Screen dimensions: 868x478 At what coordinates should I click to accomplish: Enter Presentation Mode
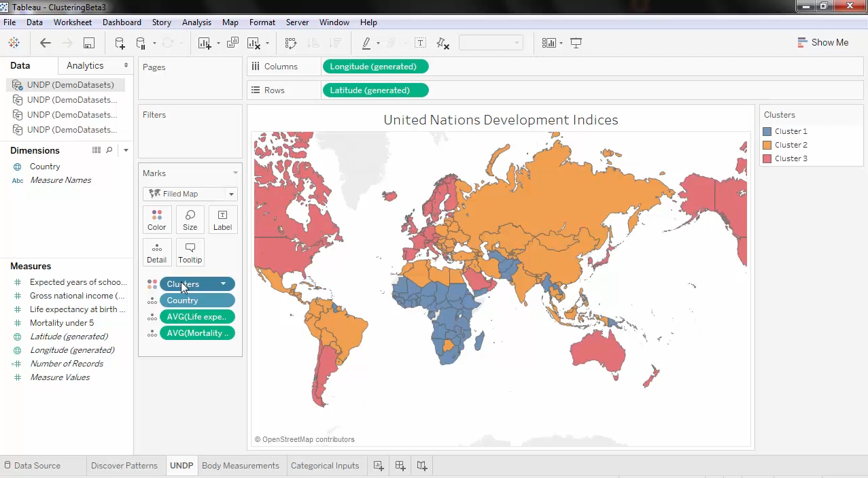pos(576,44)
